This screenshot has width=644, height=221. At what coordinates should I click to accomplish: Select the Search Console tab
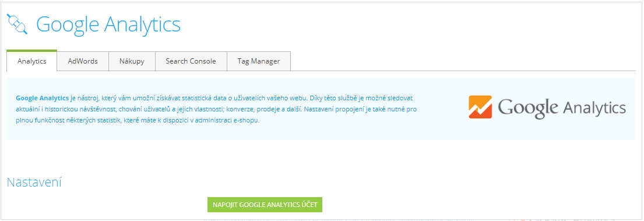pos(191,61)
